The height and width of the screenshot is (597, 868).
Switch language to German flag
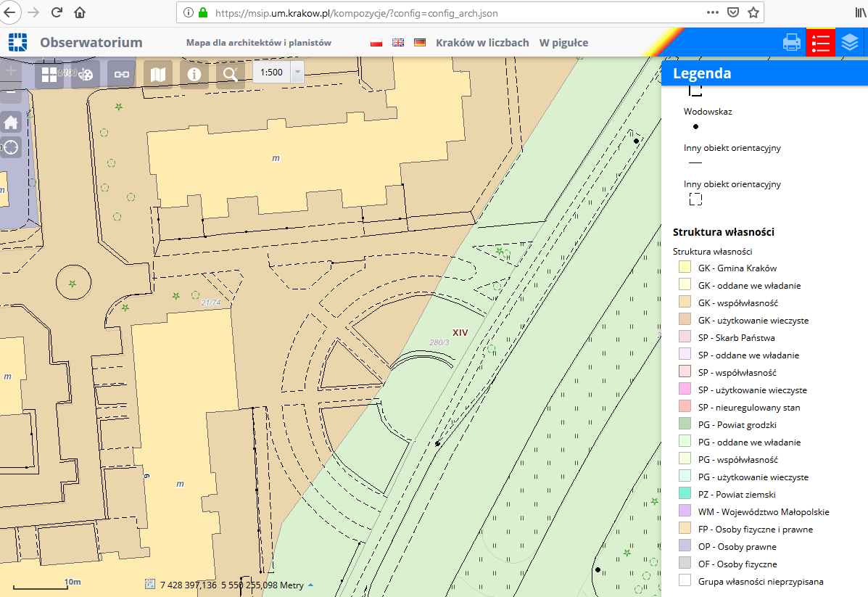tap(420, 43)
